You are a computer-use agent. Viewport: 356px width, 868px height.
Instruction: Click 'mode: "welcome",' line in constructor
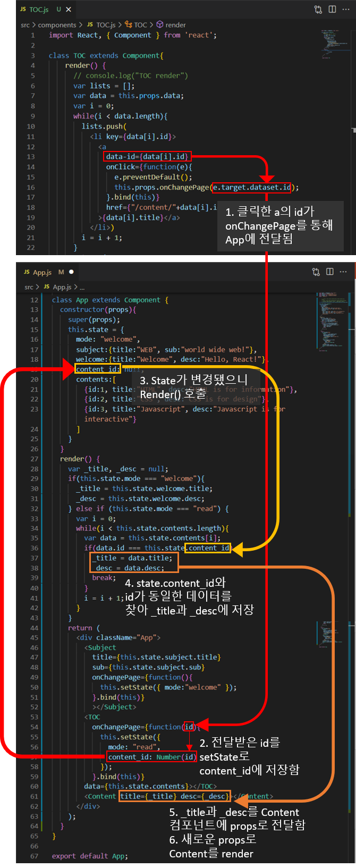point(108,339)
